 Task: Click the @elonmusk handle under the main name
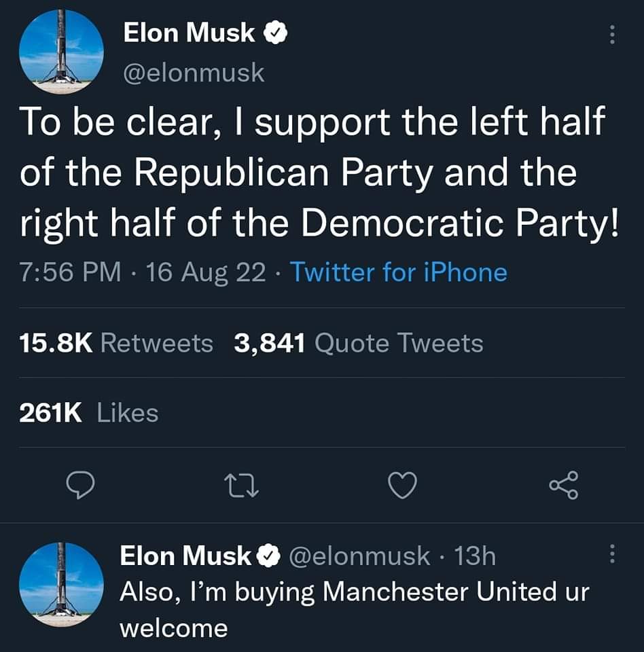coord(192,73)
